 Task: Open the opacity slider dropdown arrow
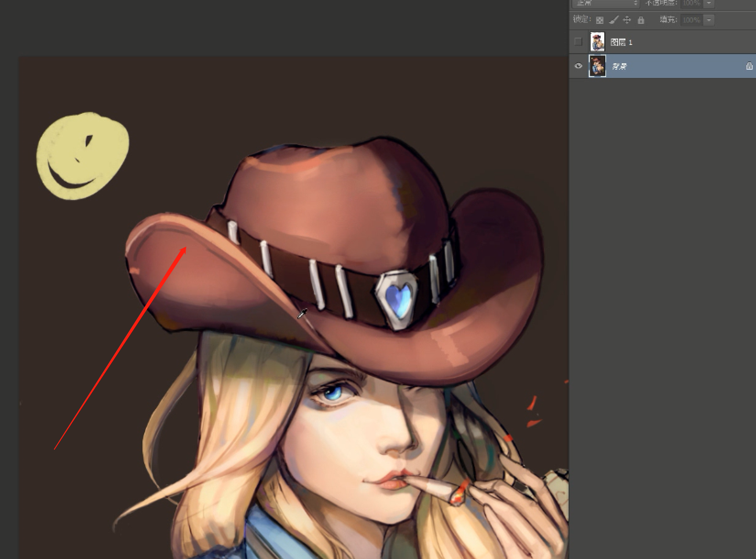[709, 3]
